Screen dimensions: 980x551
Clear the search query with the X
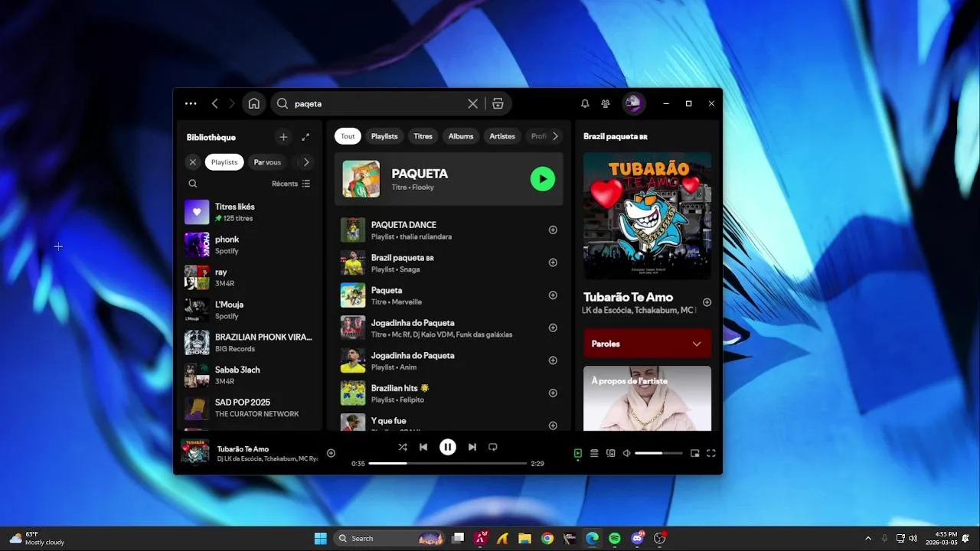(472, 103)
